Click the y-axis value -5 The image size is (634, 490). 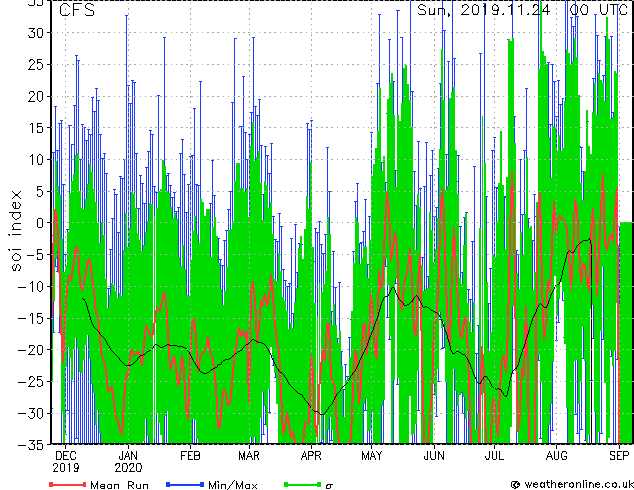click(x=35, y=255)
